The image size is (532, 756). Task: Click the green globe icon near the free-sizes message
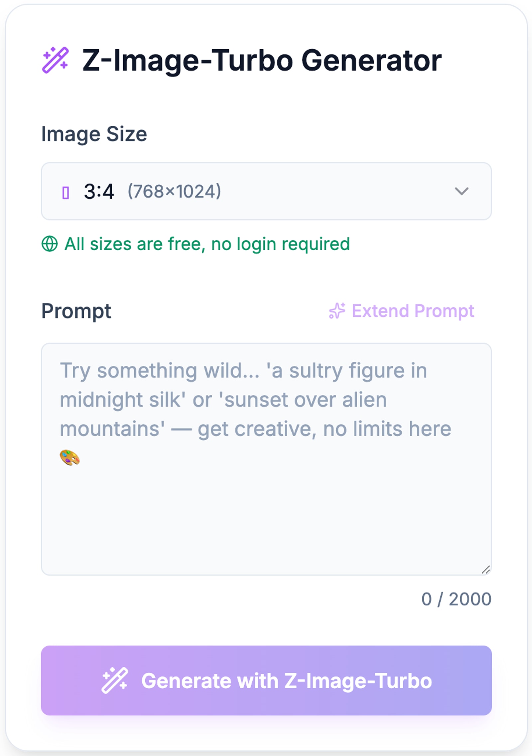[49, 244]
